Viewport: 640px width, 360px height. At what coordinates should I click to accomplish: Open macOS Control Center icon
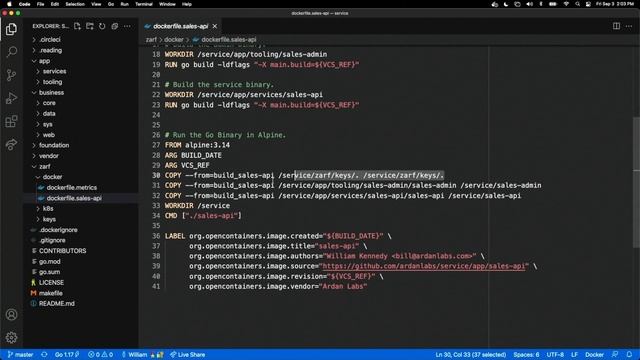(x=588, y=4)
